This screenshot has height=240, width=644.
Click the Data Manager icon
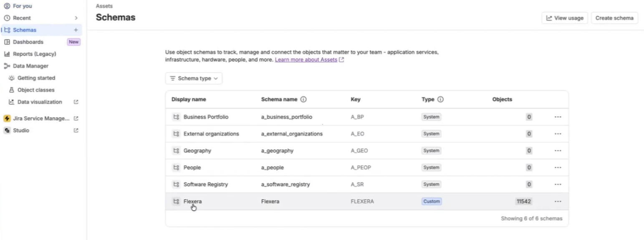[x=7, y=66]
